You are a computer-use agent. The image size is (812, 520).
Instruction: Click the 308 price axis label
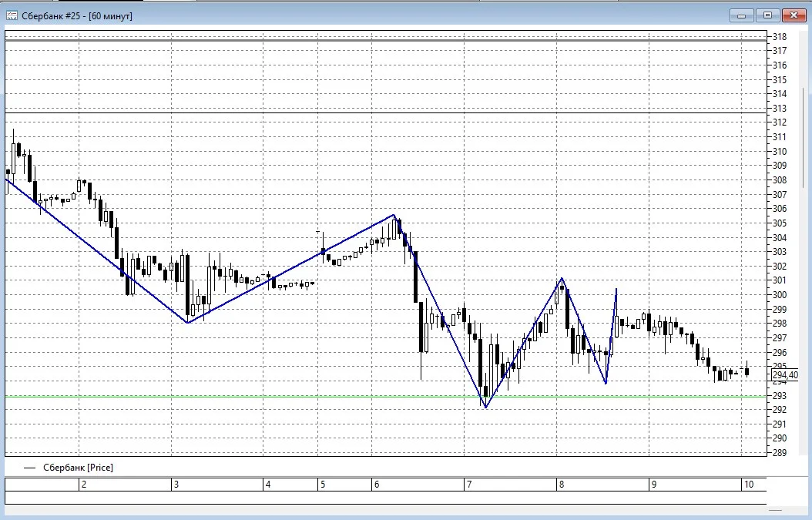(x=780, y=180)
